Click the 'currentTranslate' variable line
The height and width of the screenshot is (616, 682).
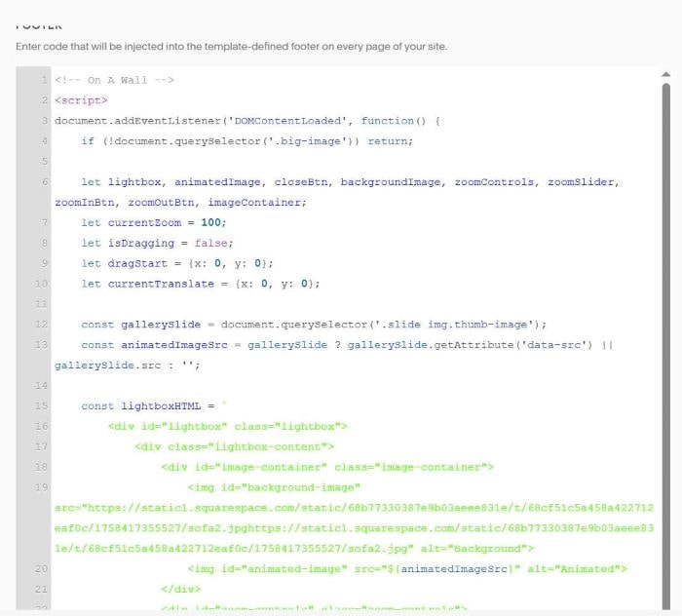(201, 284)
